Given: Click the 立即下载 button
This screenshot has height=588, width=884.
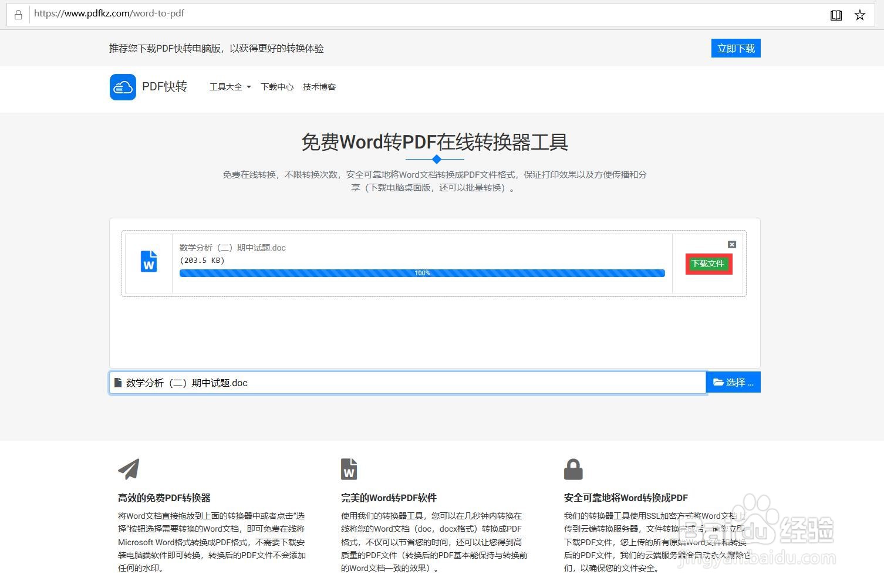Looking at the screenshot, I should (736, 48).
